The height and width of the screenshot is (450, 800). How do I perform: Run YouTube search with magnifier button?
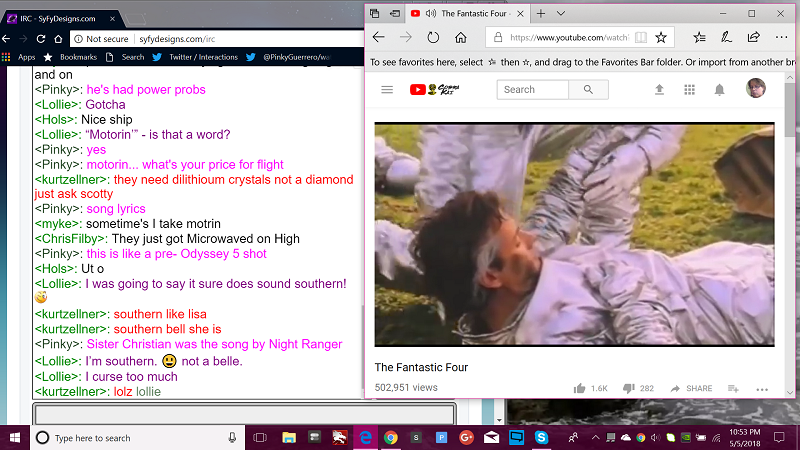click(x=588, y=90)
